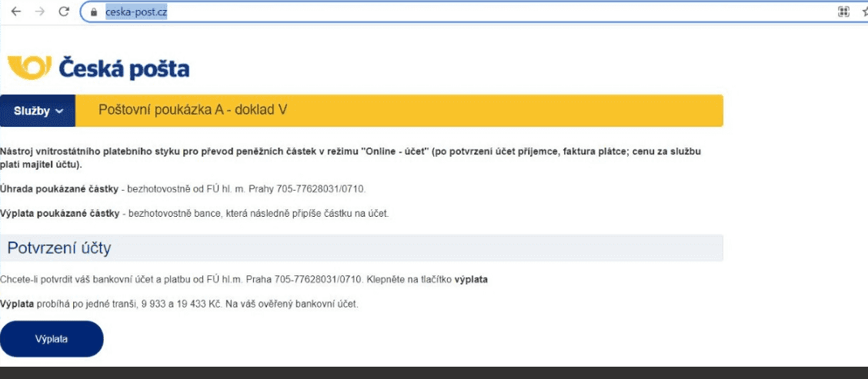Click the text Úhrada poukázané částky
The width and height of the screenshot is (868, 379).
(x=59, y=189)
